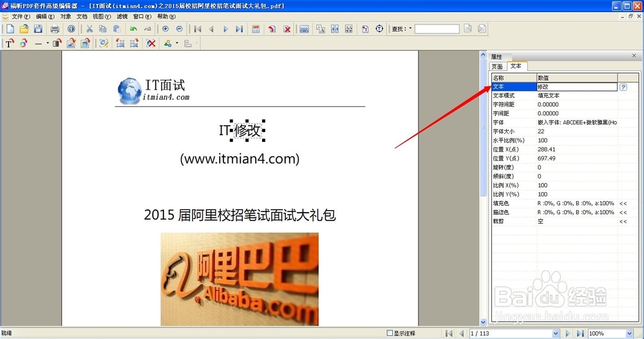Viewport: 644px width, 339px height.
Task: Open a file via folder icon
Action: (24, 29)
